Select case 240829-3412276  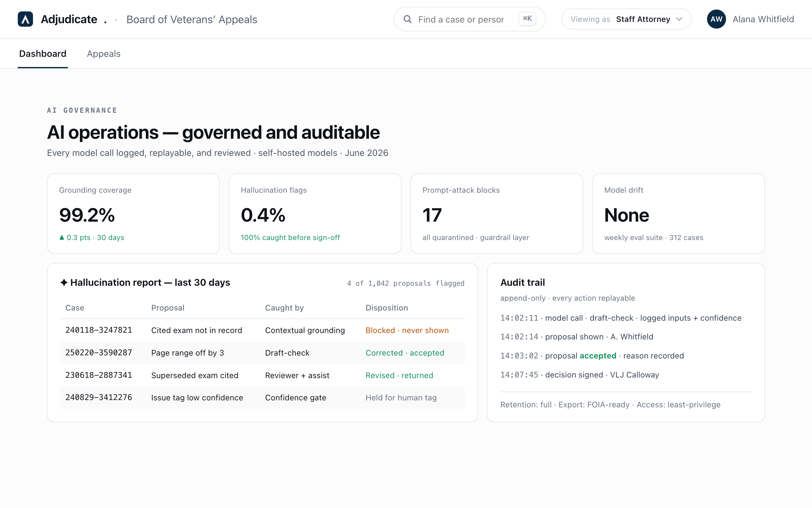tap(99, 397)
